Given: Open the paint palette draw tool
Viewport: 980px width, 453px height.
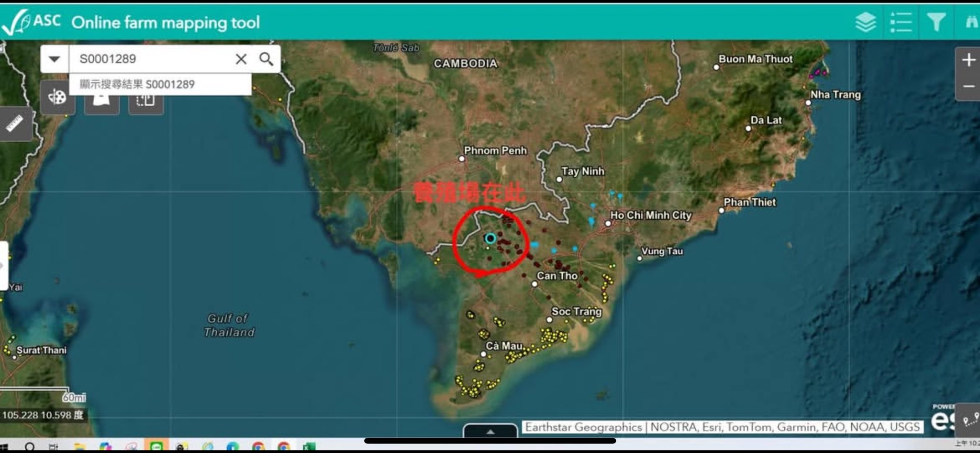Looking at the screenshot, I should (57, 98).
